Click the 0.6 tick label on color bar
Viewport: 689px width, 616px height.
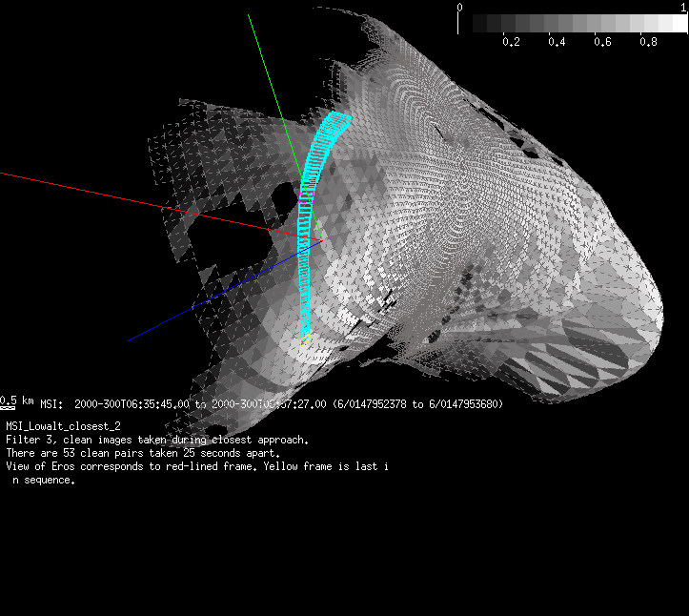tap(602, 42)
